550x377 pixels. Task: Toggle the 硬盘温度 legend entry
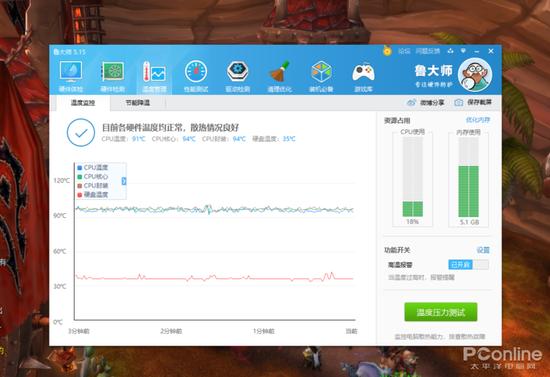[93, 194]
